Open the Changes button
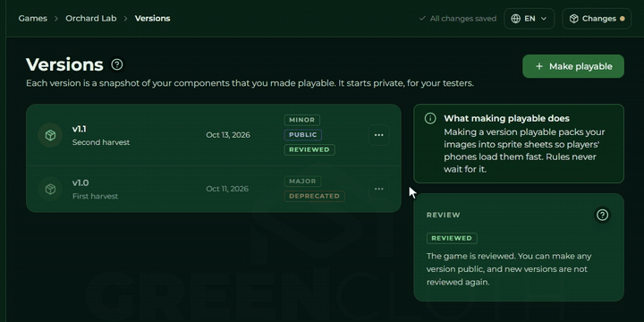Image resolution: width=644 pixels, height=322 pixels. 597,19
